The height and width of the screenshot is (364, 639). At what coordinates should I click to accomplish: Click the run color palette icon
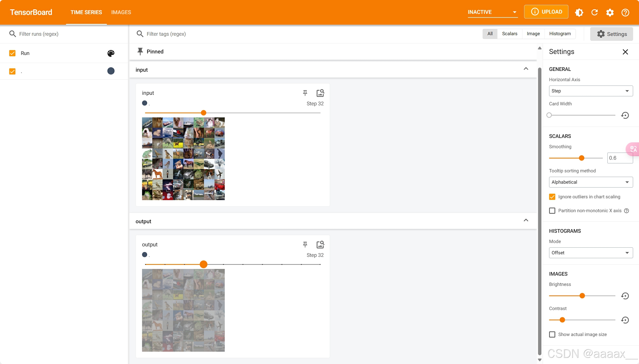click(111, 53)
